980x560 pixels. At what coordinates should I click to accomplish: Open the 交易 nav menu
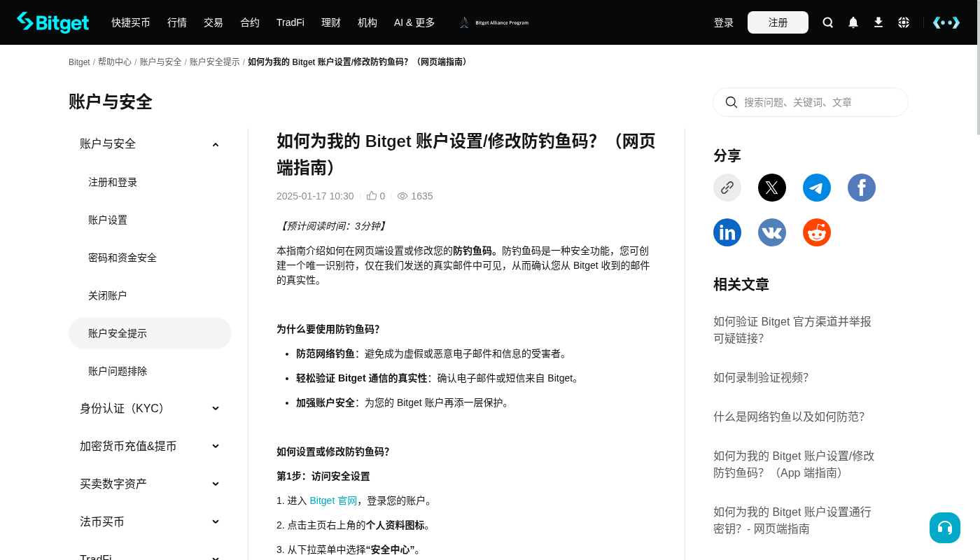click(x=213, y=22)
